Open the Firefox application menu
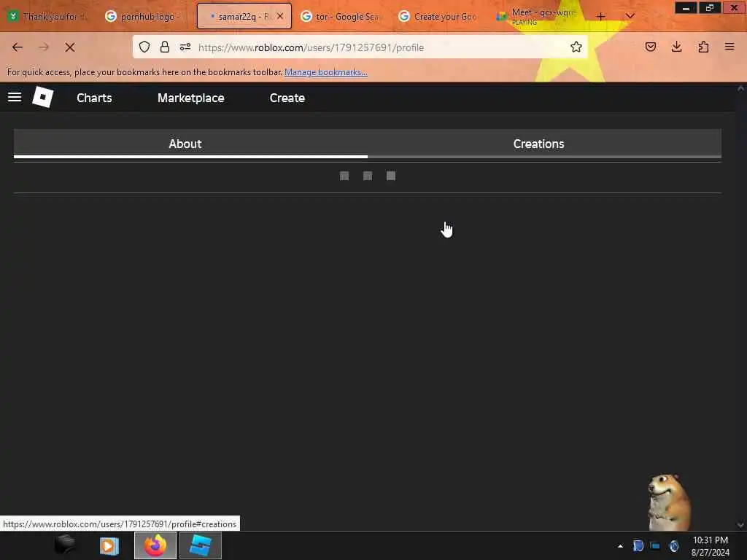This screenshot has width=747, height=560. point(729,47)
